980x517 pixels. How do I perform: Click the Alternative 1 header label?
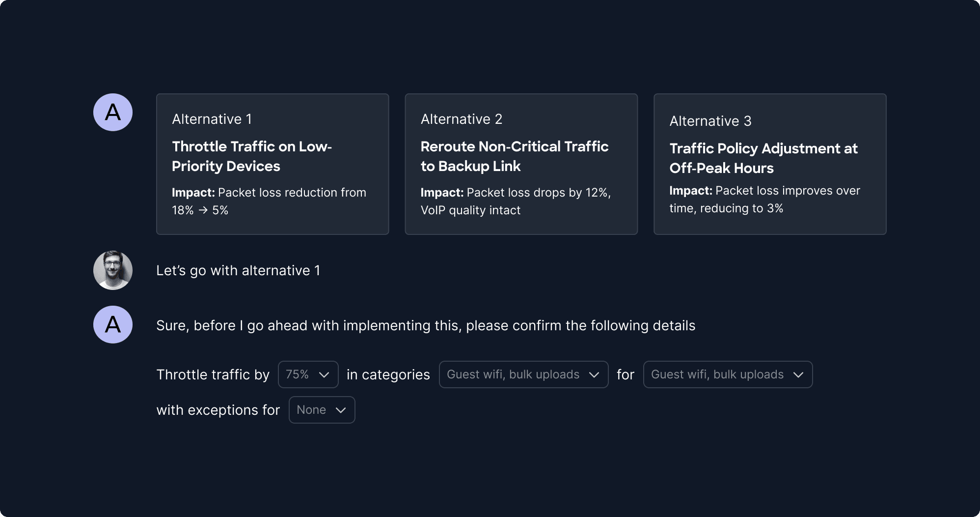[x=212, y=119]
